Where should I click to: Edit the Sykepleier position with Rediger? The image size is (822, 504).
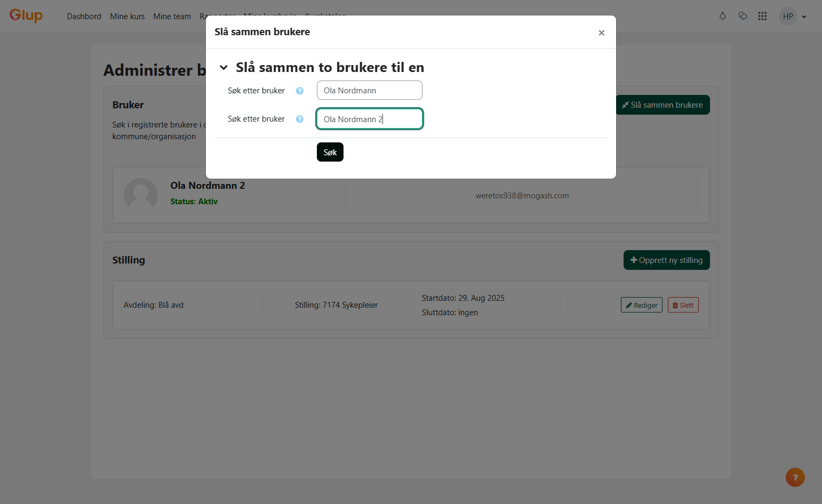pos(642,305)
